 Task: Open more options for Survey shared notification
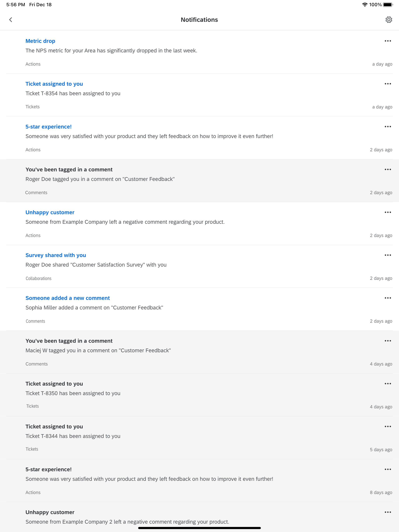coord(388,255)
